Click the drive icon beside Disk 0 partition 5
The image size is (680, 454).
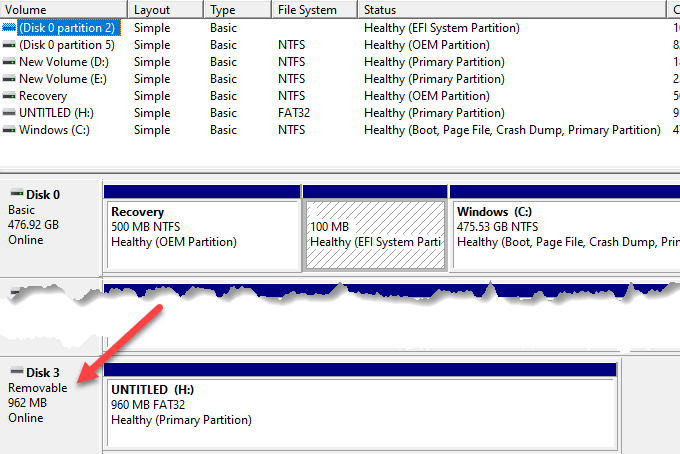(x=9, y=46)
